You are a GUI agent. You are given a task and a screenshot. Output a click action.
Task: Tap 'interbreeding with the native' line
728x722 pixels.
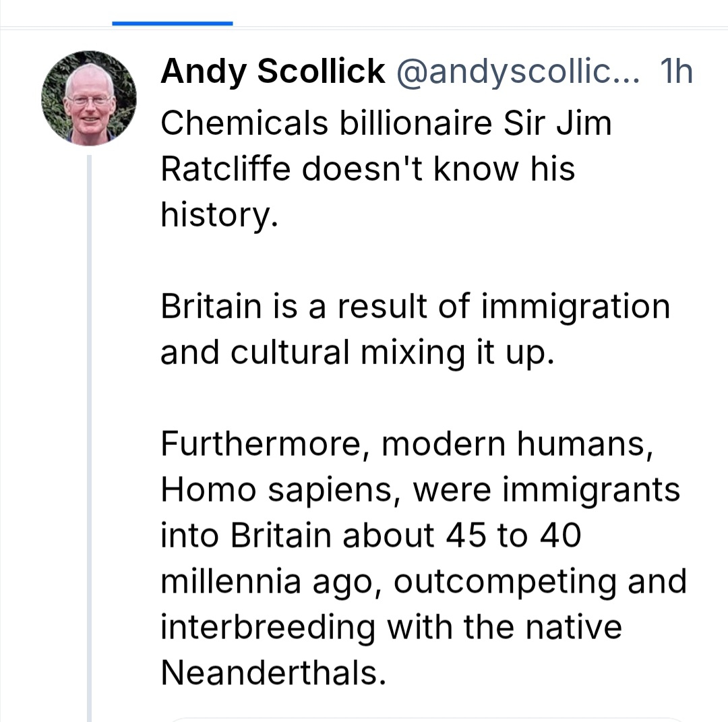tap(391, 627)
